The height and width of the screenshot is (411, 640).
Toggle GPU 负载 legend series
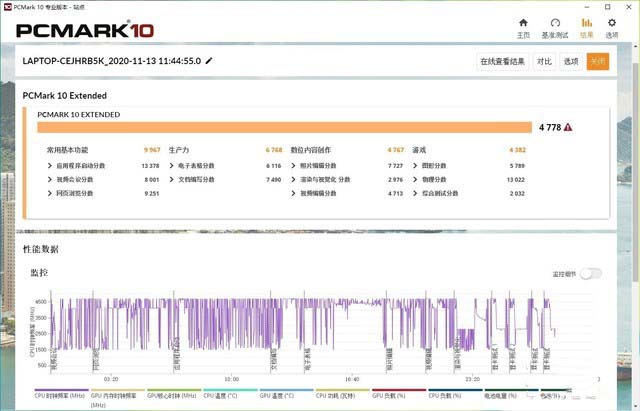[x=399, y=393]
